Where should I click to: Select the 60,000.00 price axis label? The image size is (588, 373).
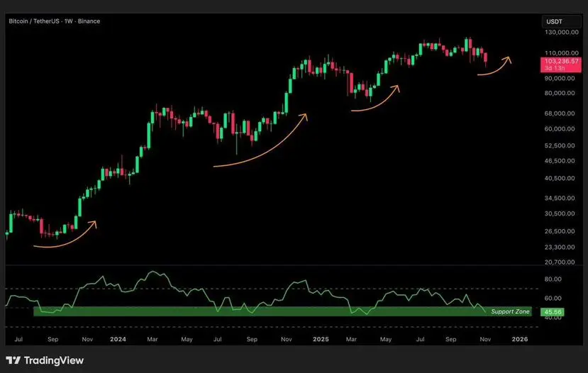[x=560, y=128]
